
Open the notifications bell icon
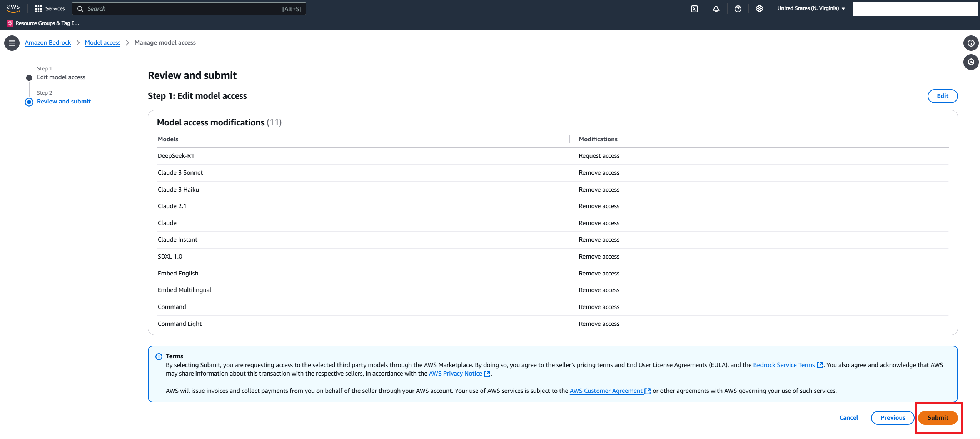716,9
